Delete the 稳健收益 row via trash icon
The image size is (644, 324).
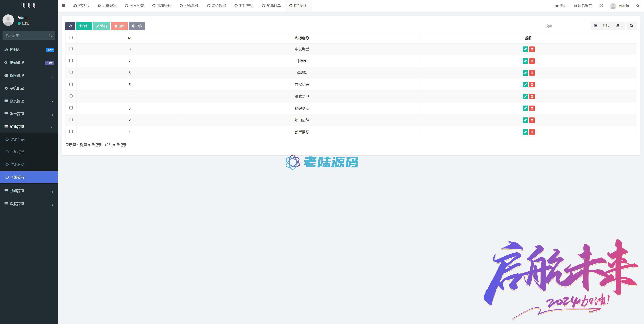[x=532, y=108]
